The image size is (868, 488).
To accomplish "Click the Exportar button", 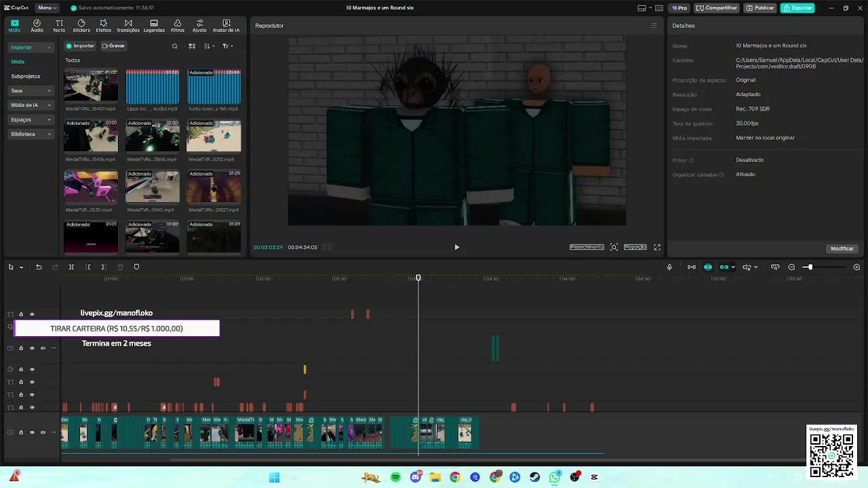I will 797,8.
